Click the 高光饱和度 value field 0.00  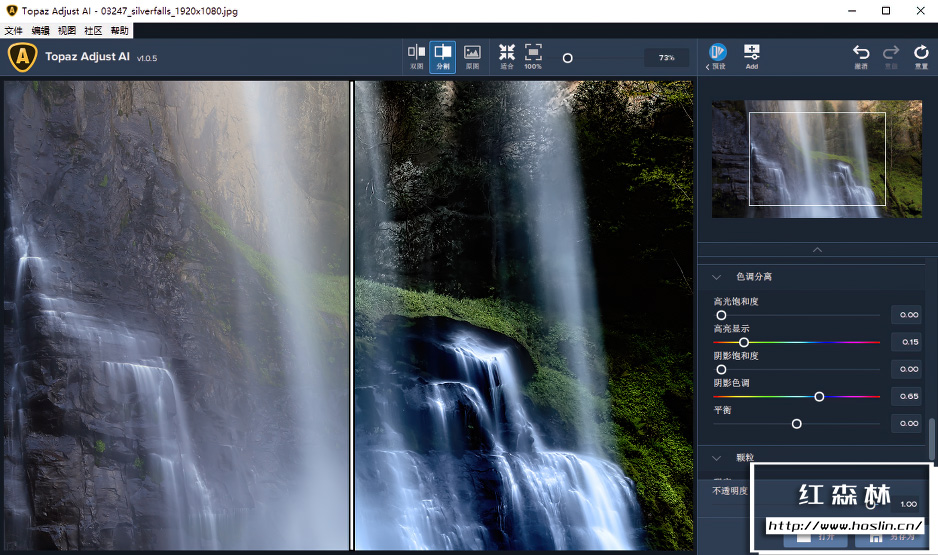906,315
